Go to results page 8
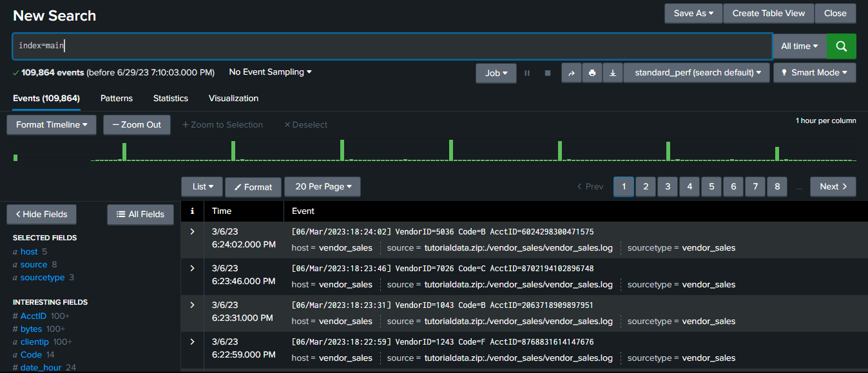868x373 pixels. tap(777, 187)
